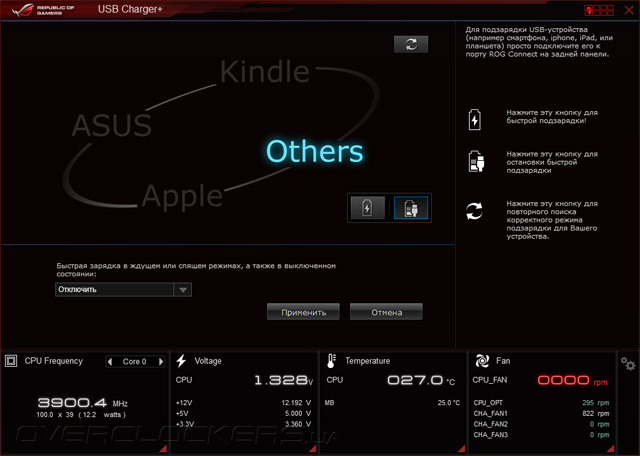Click the Voltage lightning bolt icon
This screenshot has height=456, width=640.
pos(181,361)
